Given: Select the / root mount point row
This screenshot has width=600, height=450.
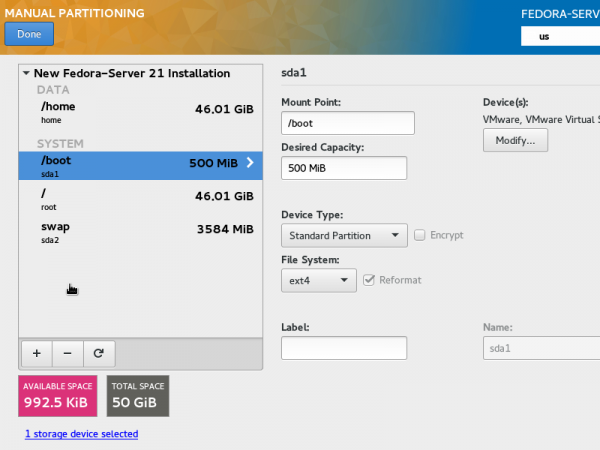Looking at the screenshot, I should (x=141, y=199).
